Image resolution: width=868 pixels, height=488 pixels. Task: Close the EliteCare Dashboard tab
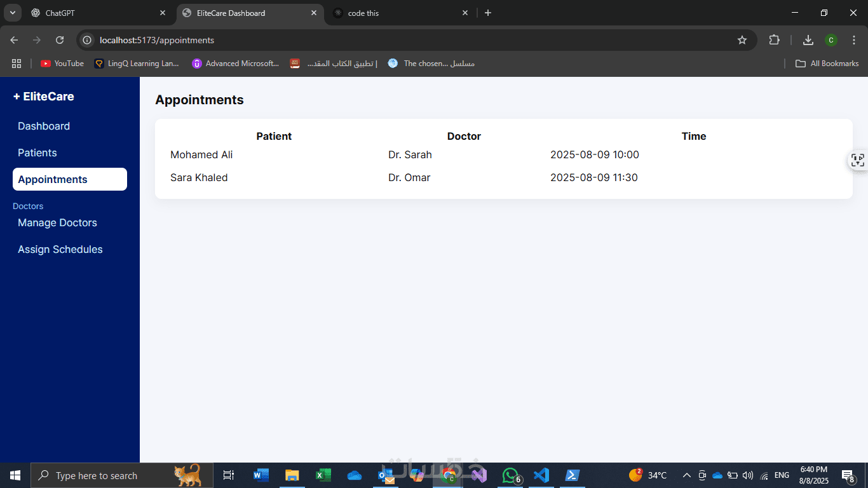(314, 13)
